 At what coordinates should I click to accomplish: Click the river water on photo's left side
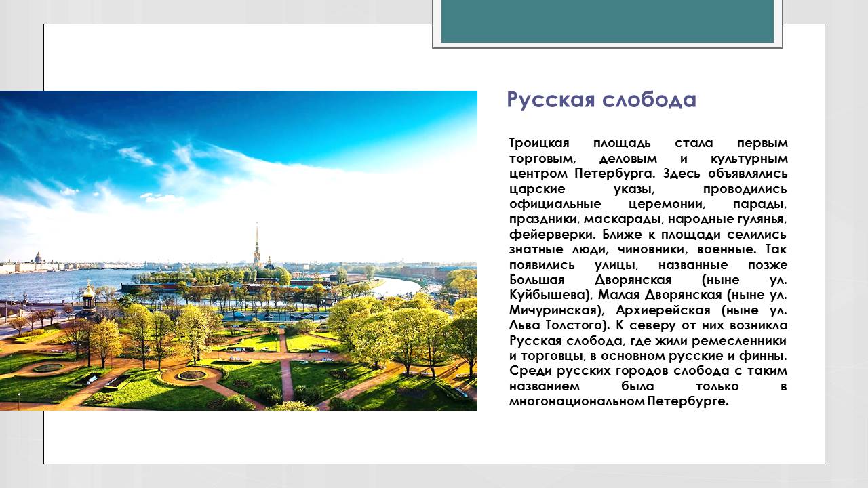(54, 283)
